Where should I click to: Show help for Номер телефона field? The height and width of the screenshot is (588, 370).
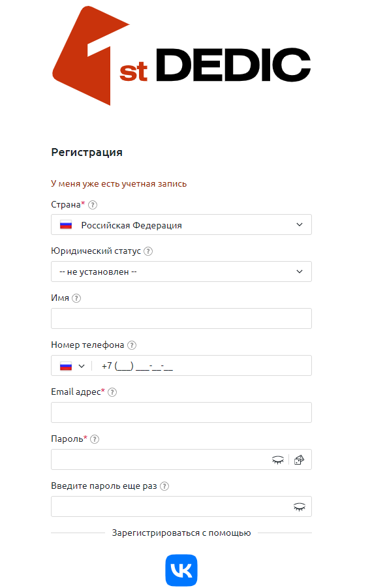pyautogui.click(x=132, y=345)
